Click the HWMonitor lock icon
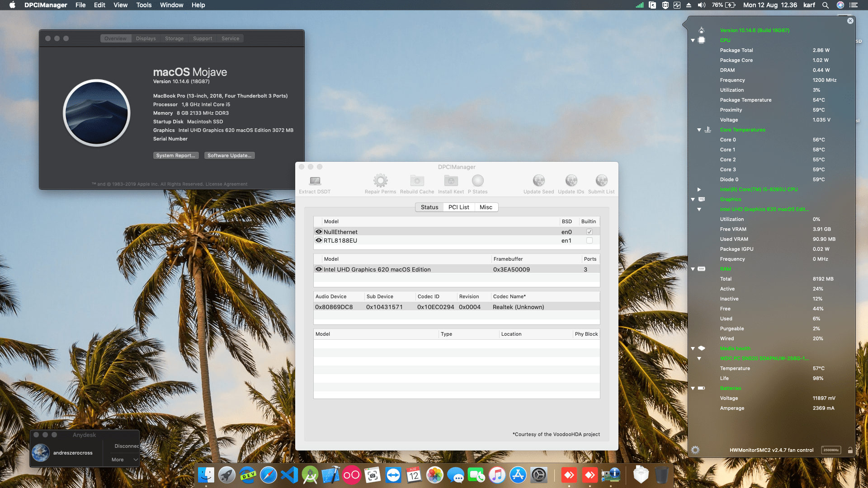Viewport: 868px width, 488px height. 850,450
